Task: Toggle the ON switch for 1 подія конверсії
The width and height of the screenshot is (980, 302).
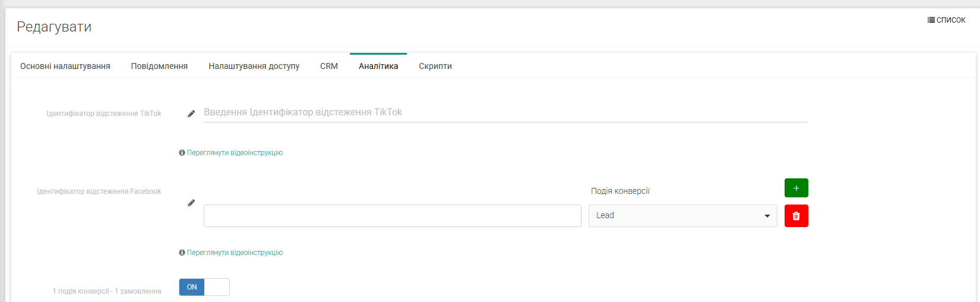Action: point(204,287)
